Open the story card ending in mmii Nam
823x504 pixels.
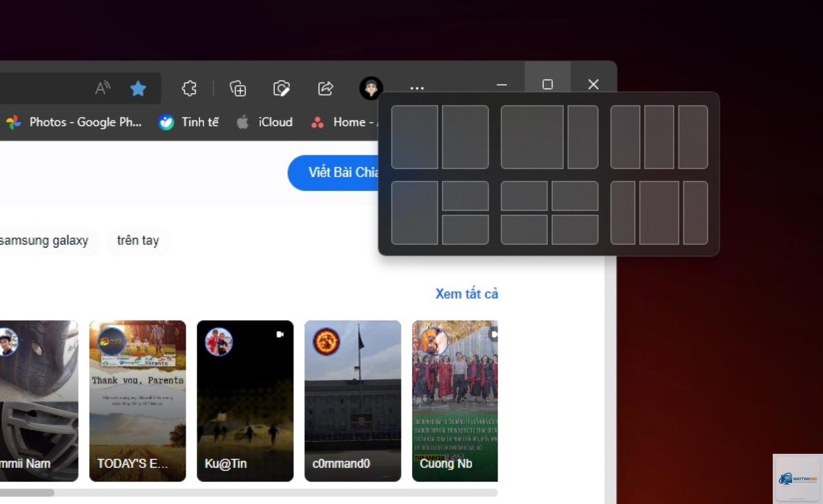(x=39, y=401)
